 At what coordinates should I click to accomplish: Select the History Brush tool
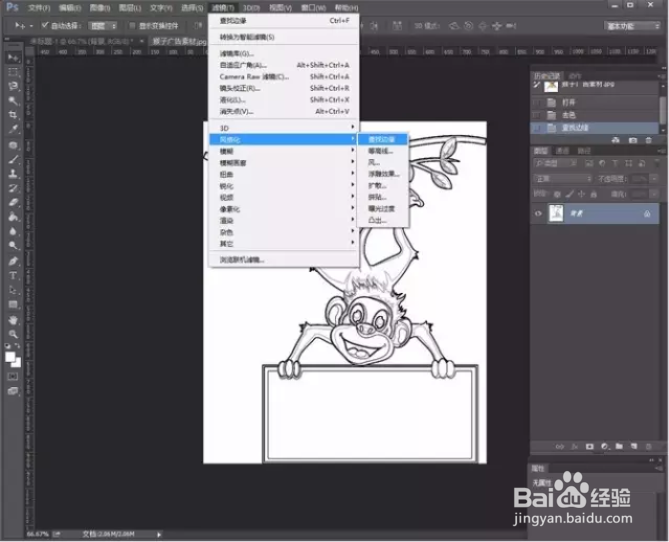tap(13, 188)
